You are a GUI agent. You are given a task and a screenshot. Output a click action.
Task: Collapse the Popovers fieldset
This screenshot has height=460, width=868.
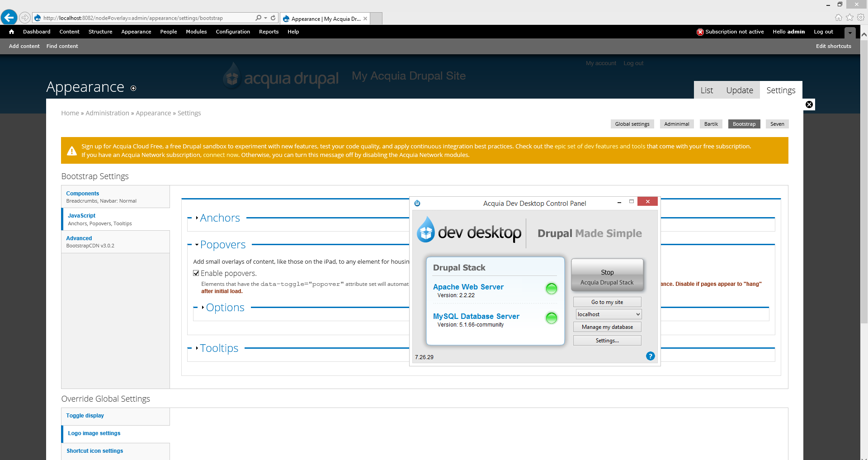click(222, 245)
